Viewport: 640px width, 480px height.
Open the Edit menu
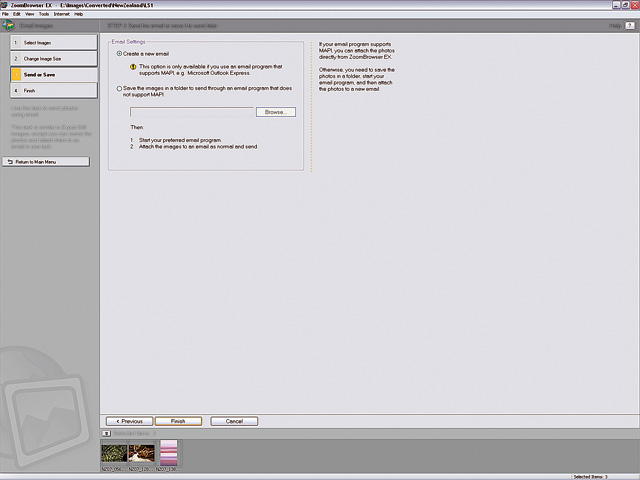(x=17, y=14)
